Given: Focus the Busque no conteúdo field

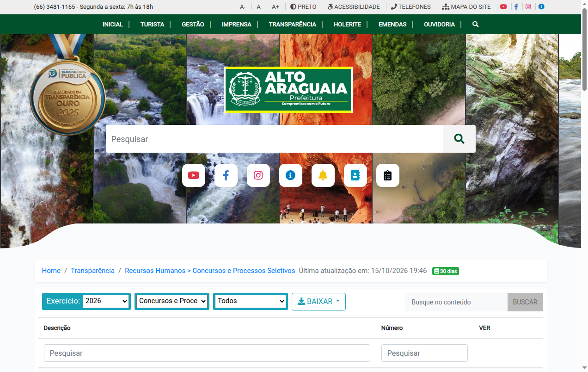Looking at the screenshot, I should point(456,302).
